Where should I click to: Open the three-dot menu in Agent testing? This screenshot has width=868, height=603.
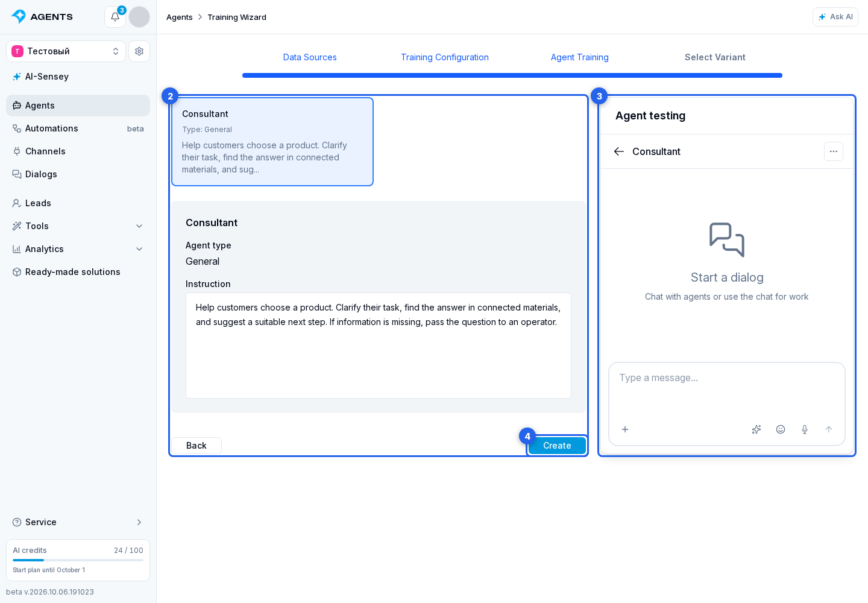click(834, 151)
